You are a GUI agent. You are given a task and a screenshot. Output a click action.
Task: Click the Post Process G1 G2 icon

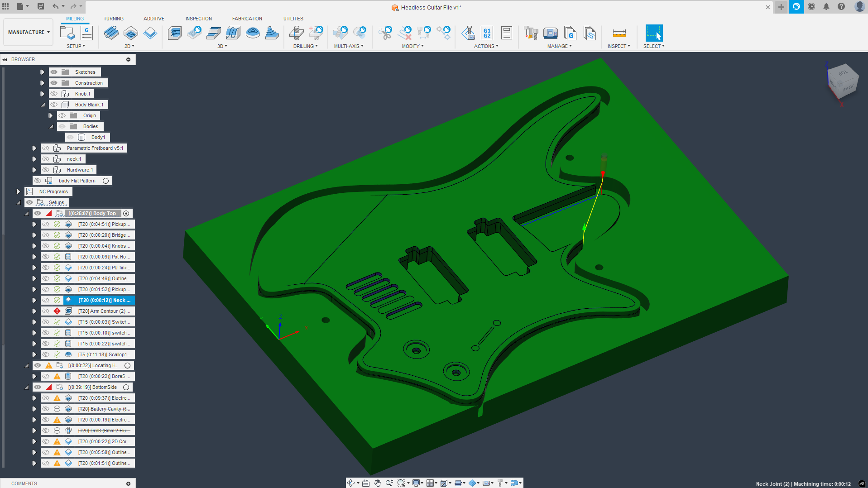coord(487,33)
